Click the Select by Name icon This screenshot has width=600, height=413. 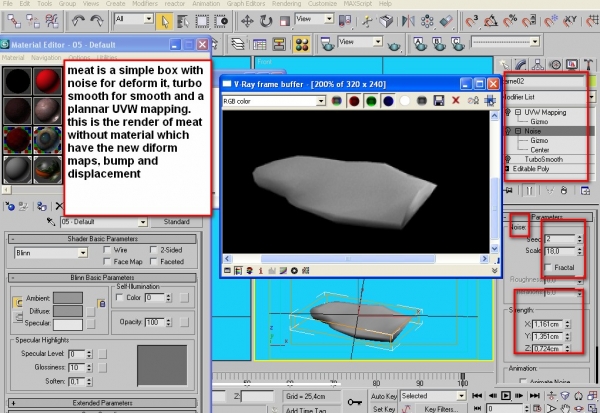pos(183,21)
